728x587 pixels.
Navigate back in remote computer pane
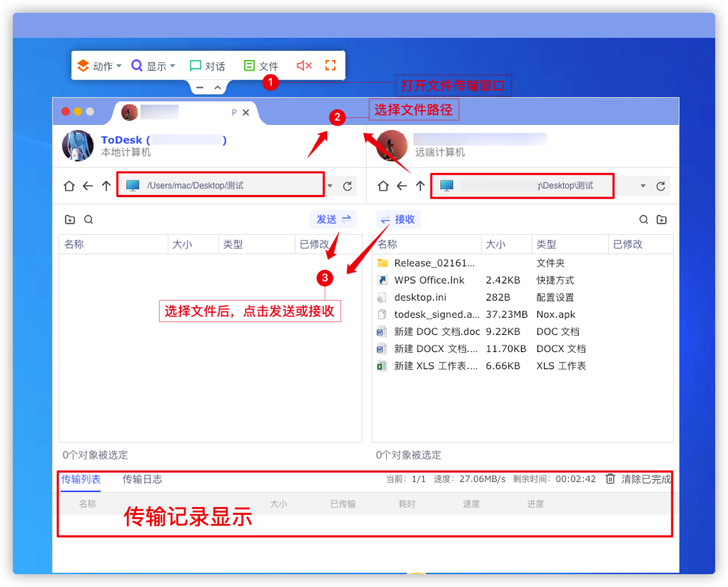pos(401,186)
